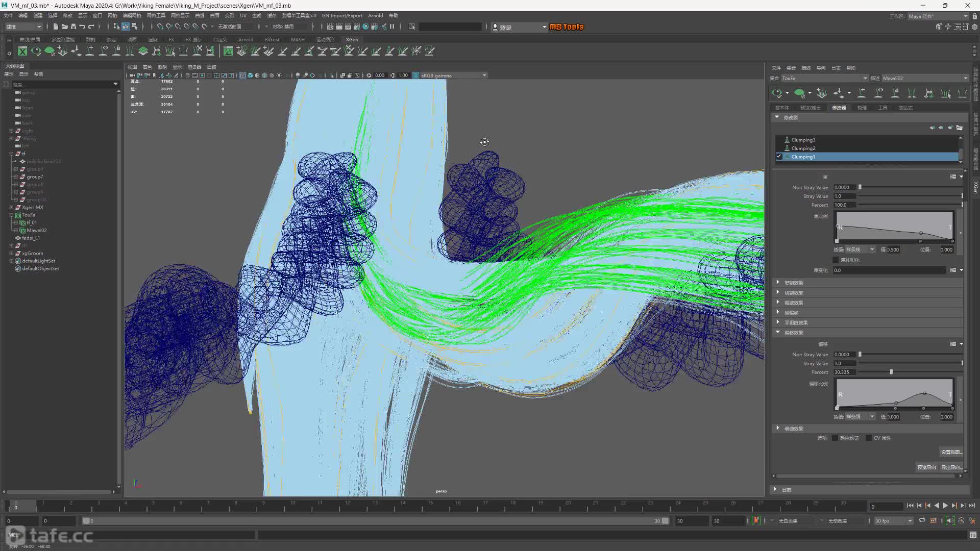Expand the 卷曲效果 section
Screen dimensions: 980x551
point(778,428)
